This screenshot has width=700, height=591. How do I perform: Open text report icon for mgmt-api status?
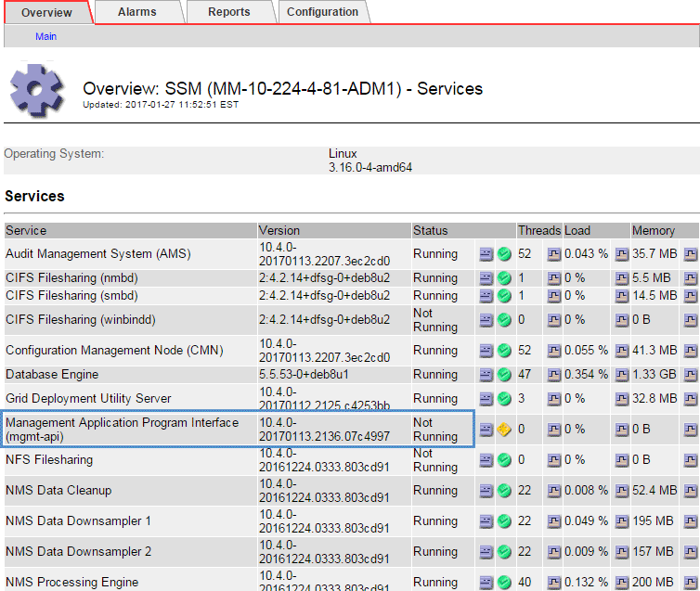[486, 430]
